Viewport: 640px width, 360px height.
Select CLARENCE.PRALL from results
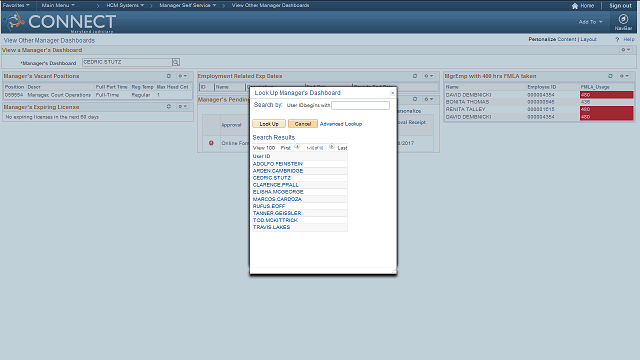tap(276, 185)
